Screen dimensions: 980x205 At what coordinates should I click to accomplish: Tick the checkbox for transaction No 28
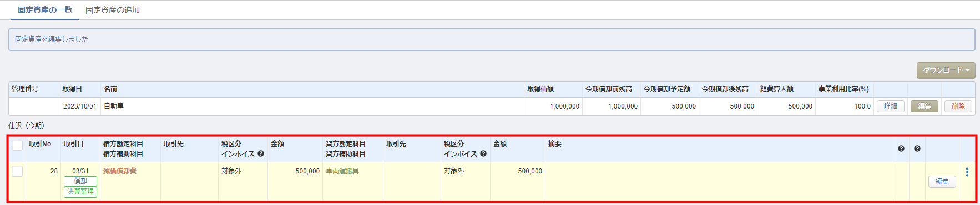point(17,171)
